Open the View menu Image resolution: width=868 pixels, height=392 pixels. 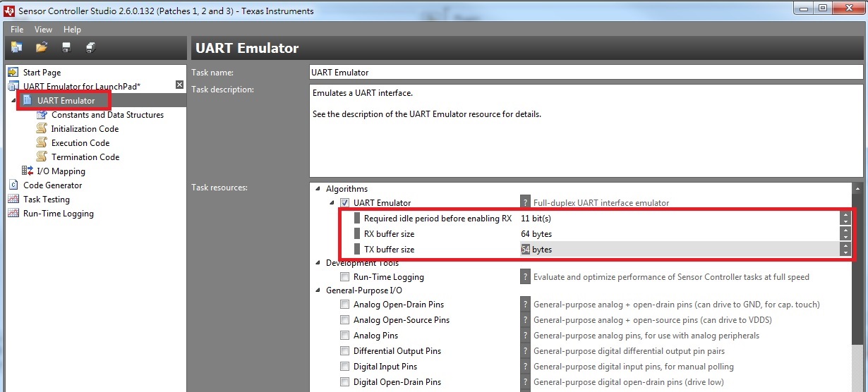click(x=44, y=30)
